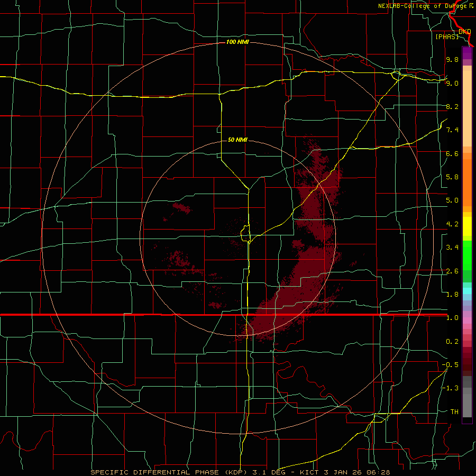The image size is (476, 476).
Task: Select the long peach band on the color scale
Action: click(x=467, y=108)
